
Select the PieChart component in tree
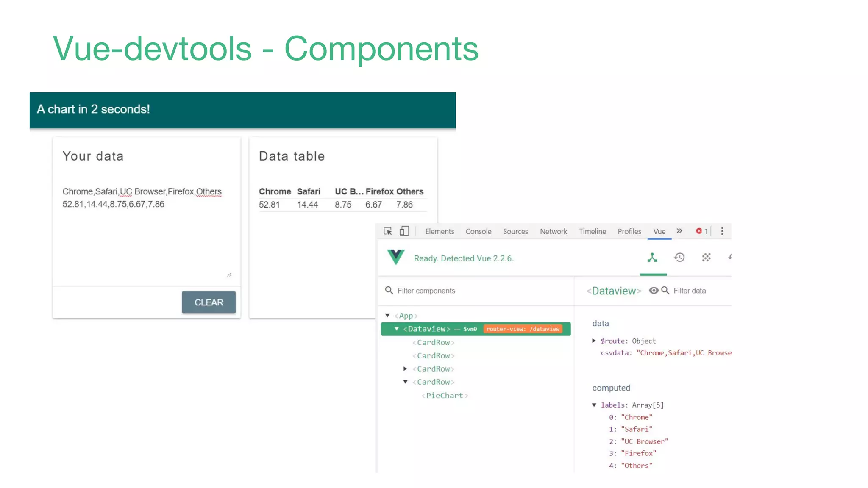[x=445, y=395]
